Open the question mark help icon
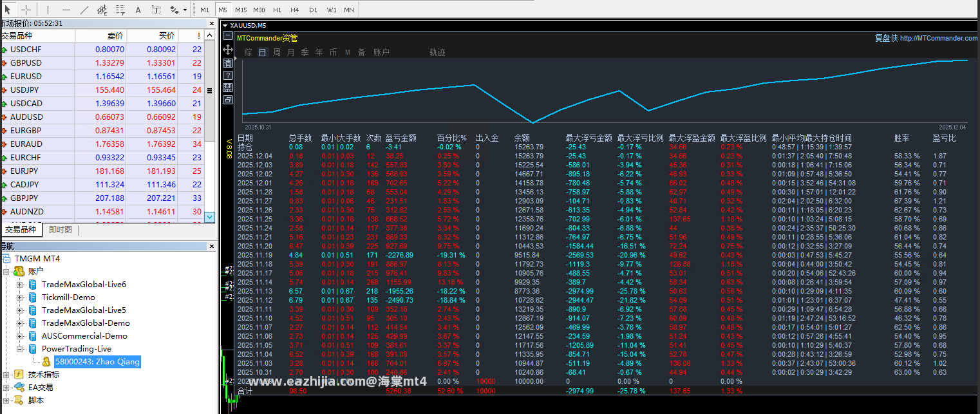The height and width of the screenshot is (414, 980). pyautogui.click(x=228, y=75)
